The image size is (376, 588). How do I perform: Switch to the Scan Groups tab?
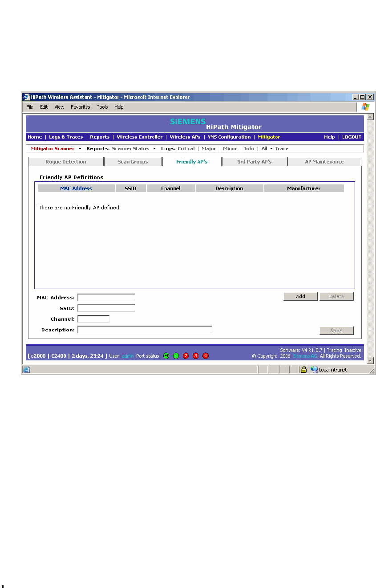pos(133,162)
